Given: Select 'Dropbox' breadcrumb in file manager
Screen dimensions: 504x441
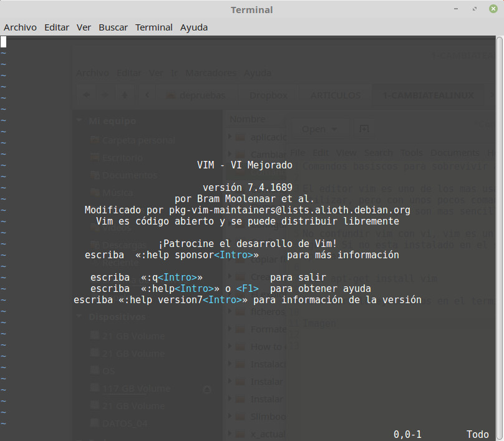Looking at the screenshot, I should coord(268,95).
